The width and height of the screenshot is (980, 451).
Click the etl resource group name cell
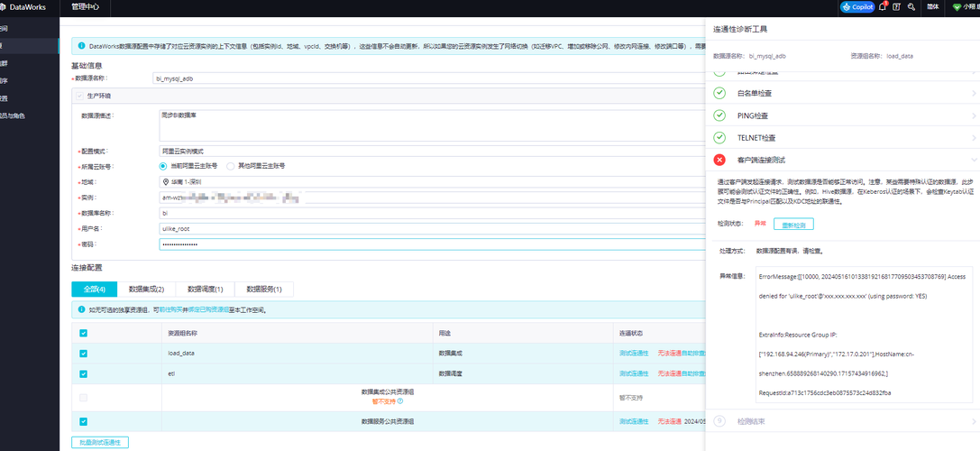tap(297, 373)
